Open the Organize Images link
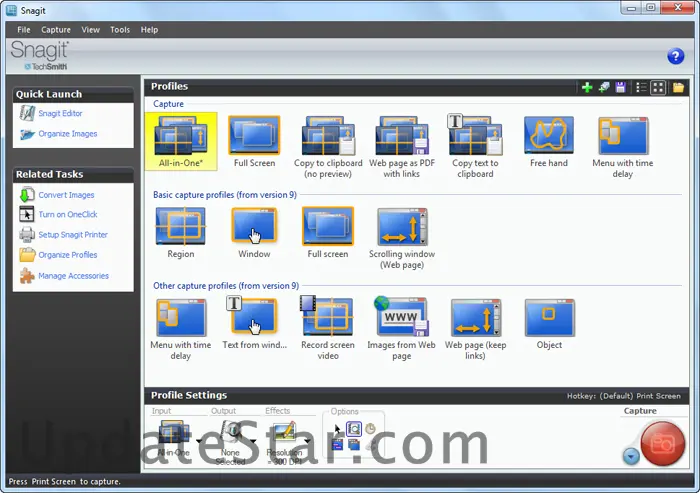The image size is (700, 493). [67, 134]
